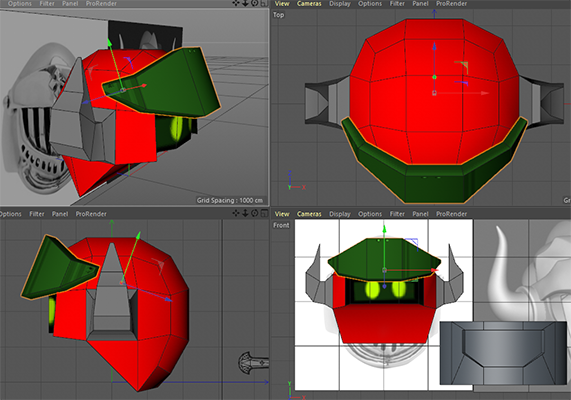Open the ProRender menu of the Top viewport

pyautogui.click(x=452, y=4)
